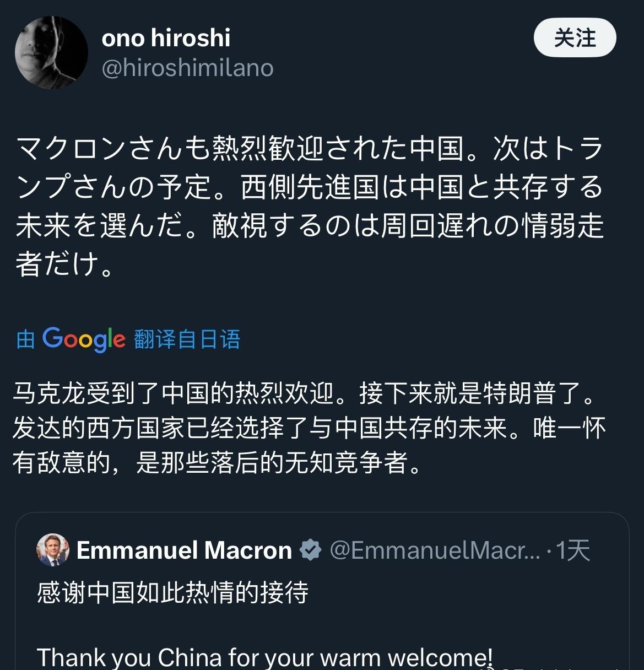The height and width of the screenshot is (670, 644).
Task: Open Emmanuel Macron's profile picture
Action: (51, 549)
